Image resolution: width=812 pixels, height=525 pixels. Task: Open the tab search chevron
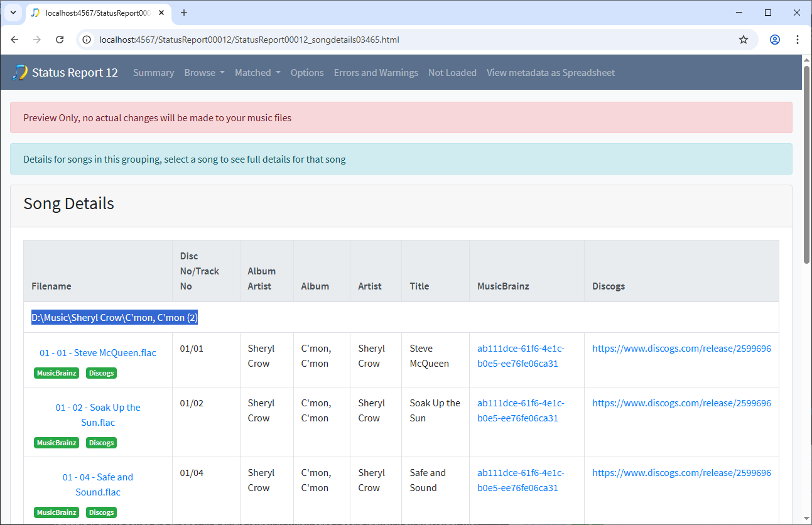point(13,13)
